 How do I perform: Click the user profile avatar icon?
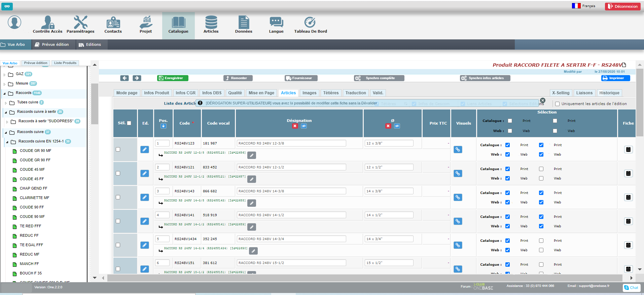click(14, 22)
